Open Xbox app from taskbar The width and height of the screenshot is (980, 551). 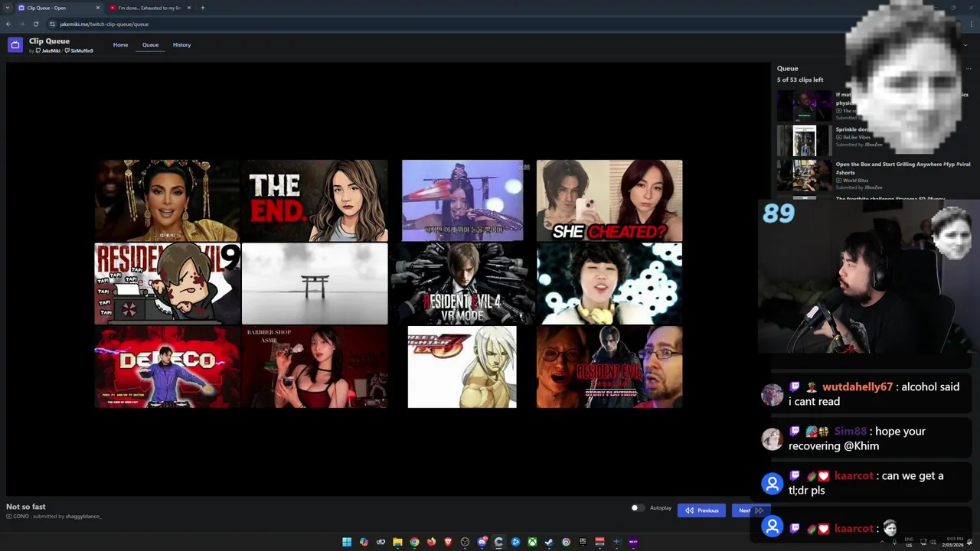pyautogui.click(x=532, y=542)
